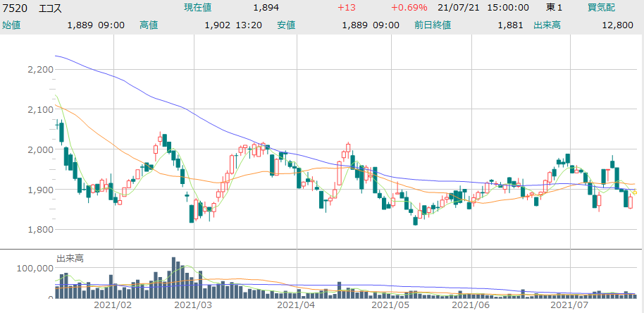The image size is (644, 313).
Task: Select the 2021/07 label on the time axis
Action: coord(568,305)
